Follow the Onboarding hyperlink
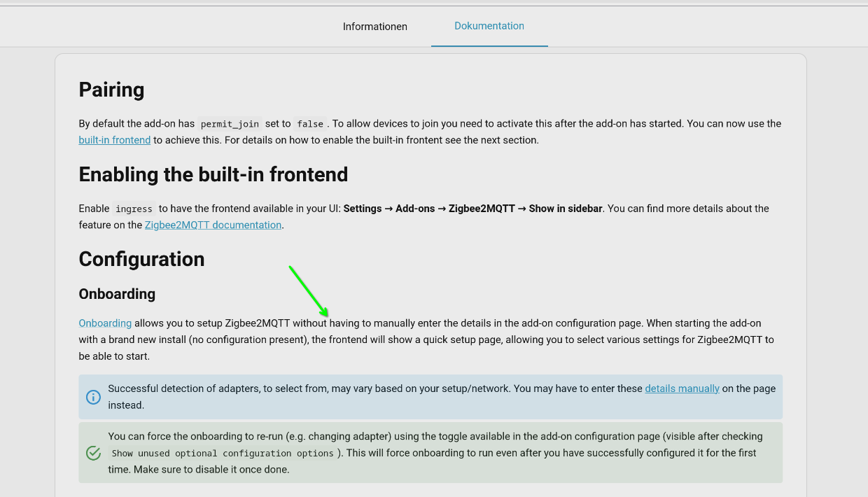Image resolution: width=868 pixels, height=497 pixels. pyautogui.click(x=105, y=323)
